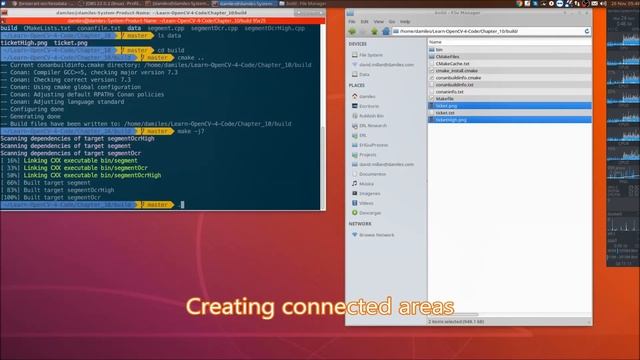Click the network icon beside Browse Network
The image size is (640, 360).
pos(354,235)
